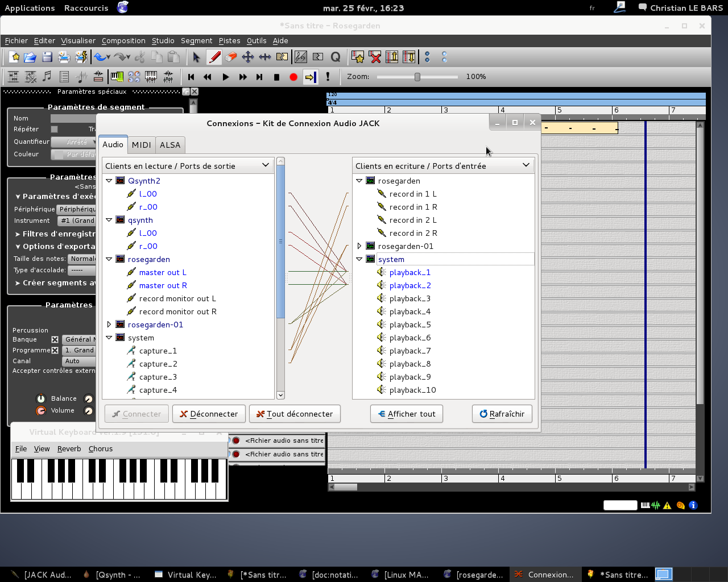
Task: Select the eraser tool in toolbar
Action: click(x=230, y=57)
